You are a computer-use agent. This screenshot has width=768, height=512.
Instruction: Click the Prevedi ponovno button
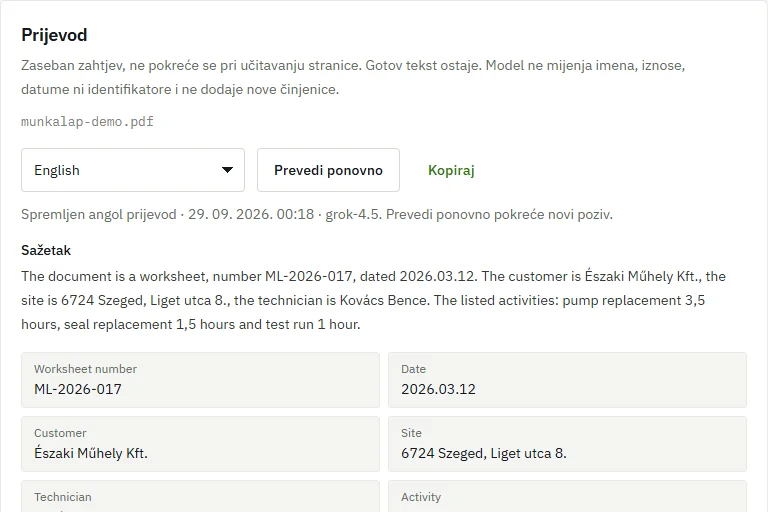point(328,170)
